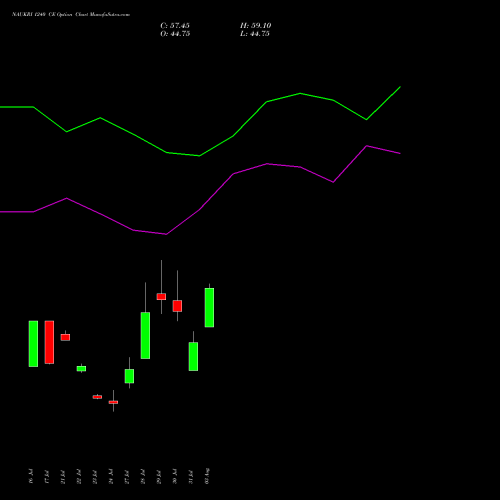Screen dimensions: 500x500
Task: Select the green candlestick for 31 Jul
Action: point(193,356)
